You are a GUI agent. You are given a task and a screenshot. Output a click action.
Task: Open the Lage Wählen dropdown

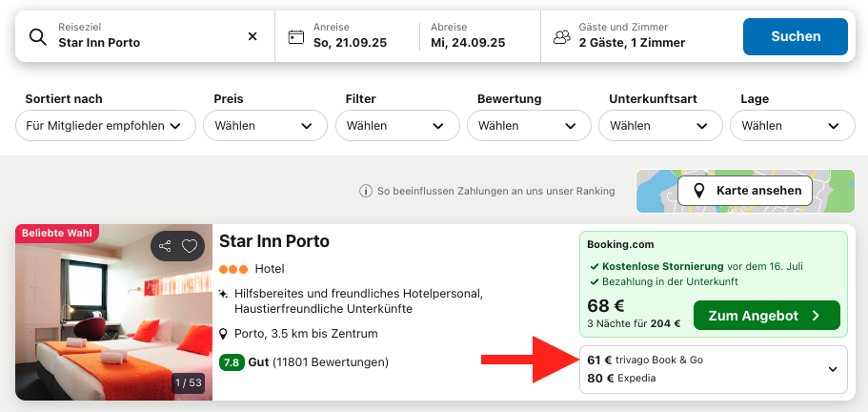click(x=793, y=126)
